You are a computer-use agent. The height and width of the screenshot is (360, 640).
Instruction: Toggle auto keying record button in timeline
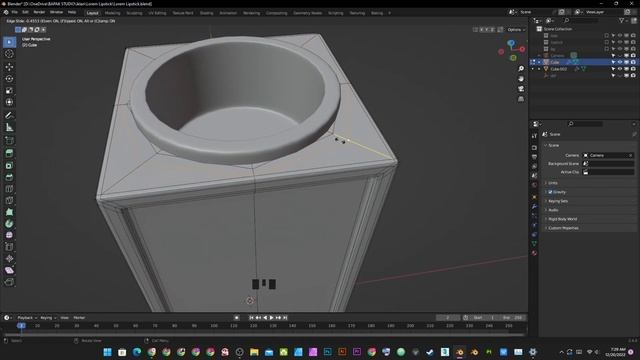pyautogui.click(x=237, y=318)
